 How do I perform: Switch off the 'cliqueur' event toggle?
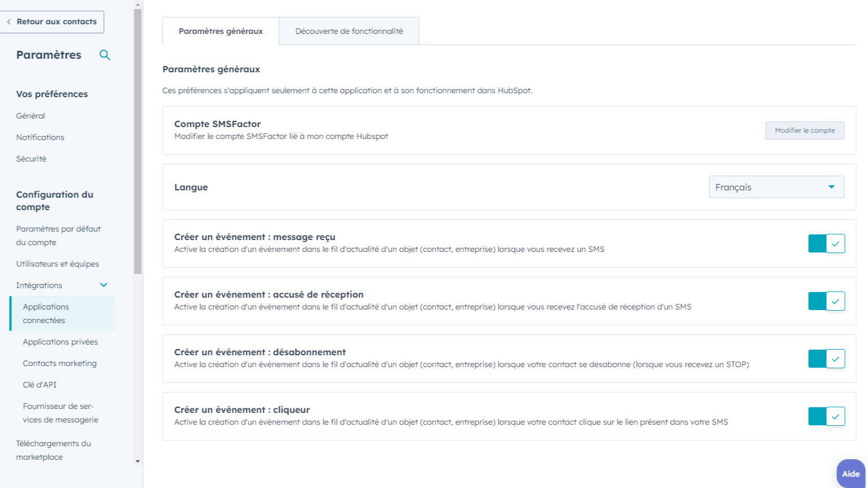point(826,416)
